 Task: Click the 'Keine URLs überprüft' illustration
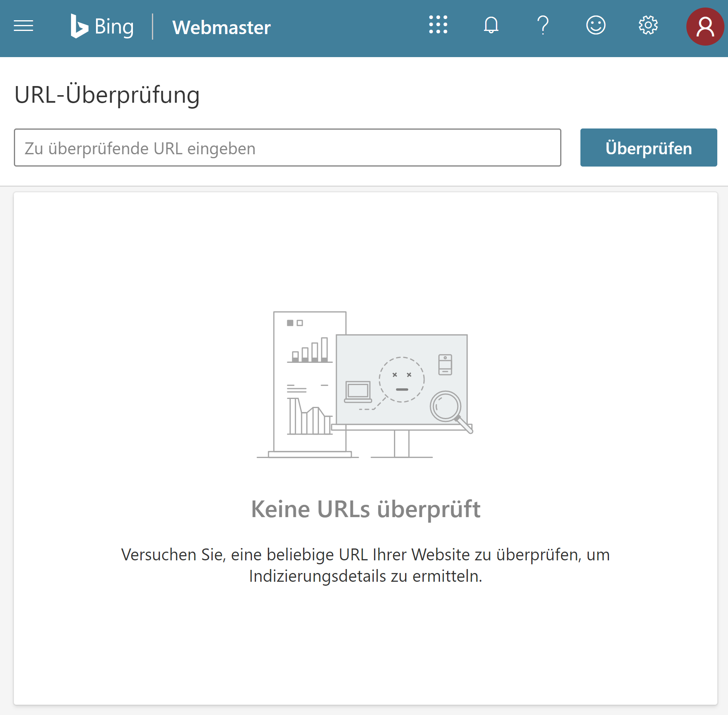[x=364, y=385]
